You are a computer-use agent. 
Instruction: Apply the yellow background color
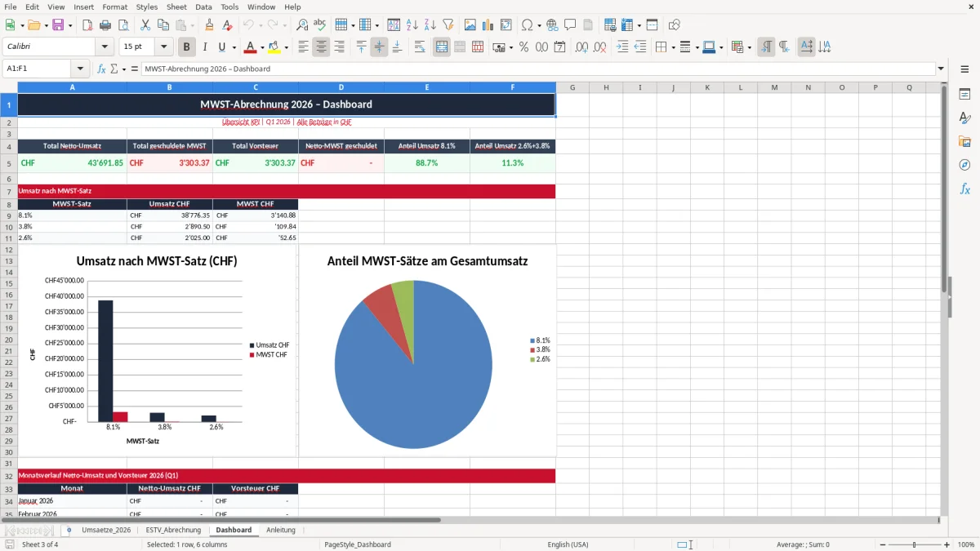(x=274, y=47)
